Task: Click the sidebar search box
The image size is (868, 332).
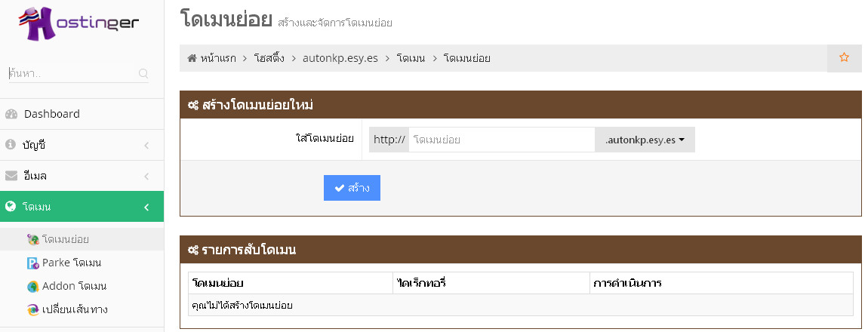Action: click(72, 74)
